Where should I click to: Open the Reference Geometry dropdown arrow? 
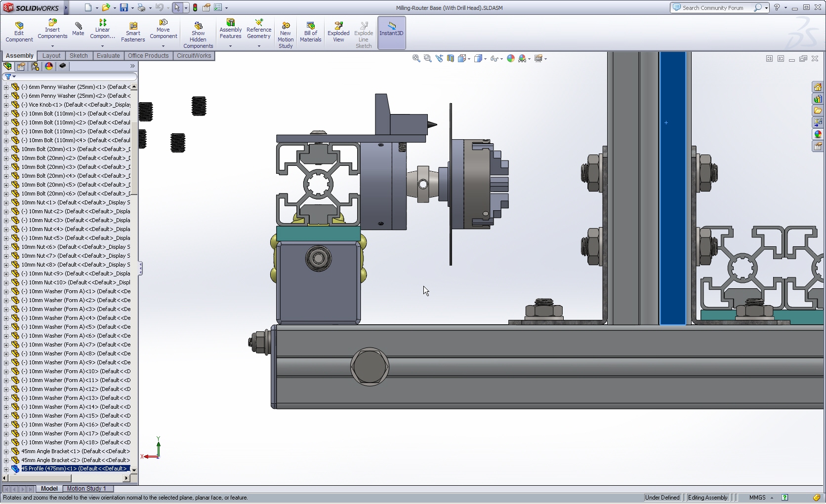tap(259, 46)
